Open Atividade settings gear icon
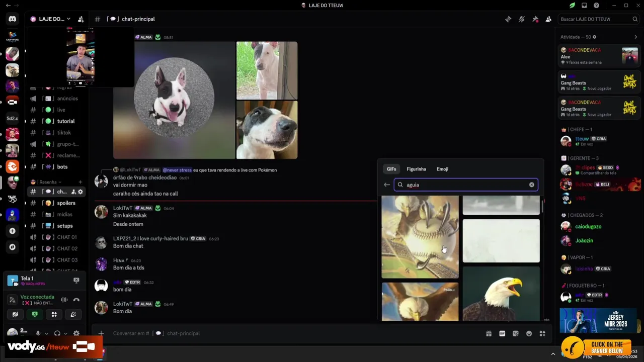Image resolution: width=644 pixels, height=362 pixels. 594,37
